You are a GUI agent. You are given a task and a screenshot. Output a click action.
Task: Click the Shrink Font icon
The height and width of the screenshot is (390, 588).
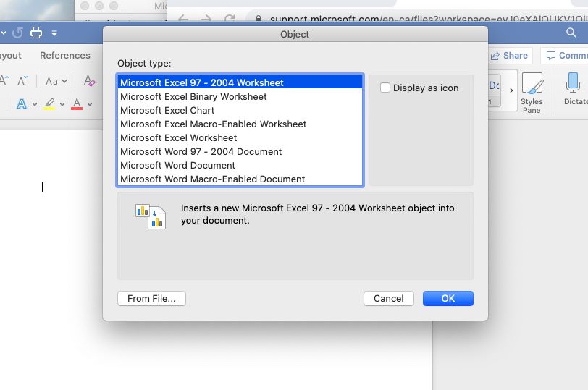[x=22, y=80]
